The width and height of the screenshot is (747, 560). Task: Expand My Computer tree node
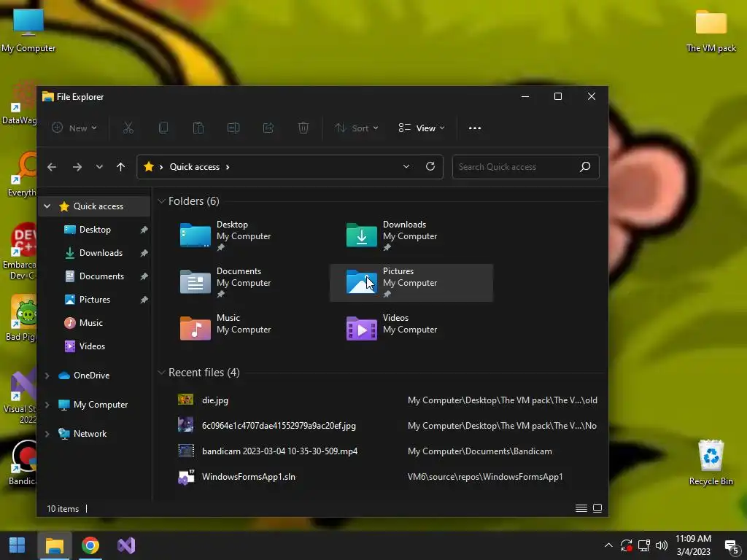coord(47,405)
